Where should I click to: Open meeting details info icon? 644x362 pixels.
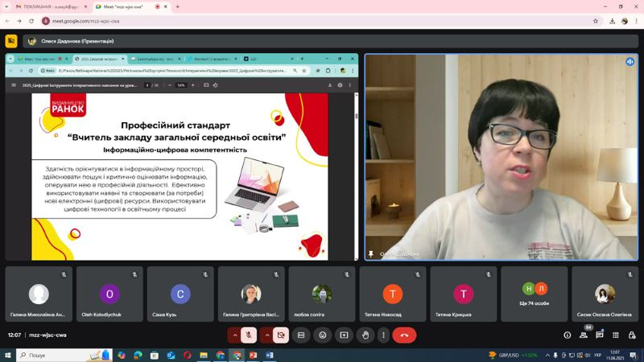click(568, 335)
